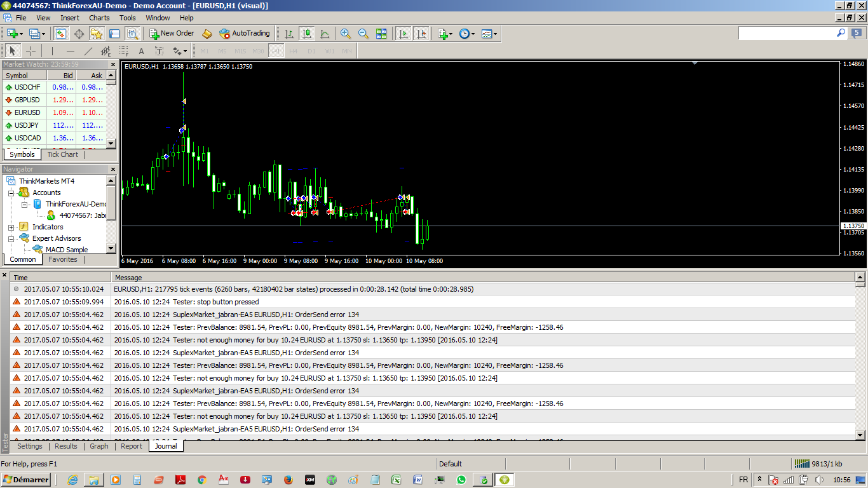Select the Fibonacci Retracement tool

(123, 51)
